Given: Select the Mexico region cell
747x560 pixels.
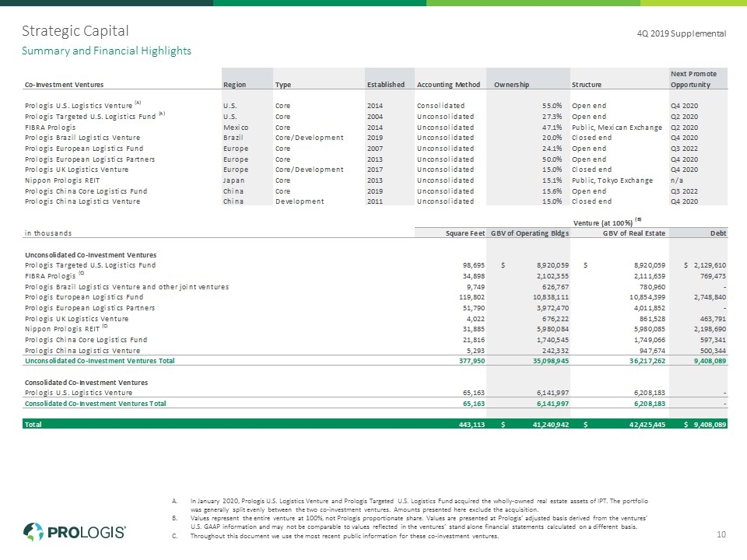Looking at the screenshot, I should click(x=236, y=128).
